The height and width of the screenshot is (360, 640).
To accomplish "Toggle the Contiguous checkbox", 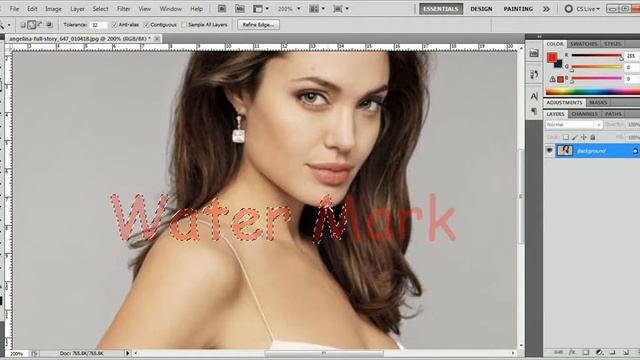I will pos(147,25).
